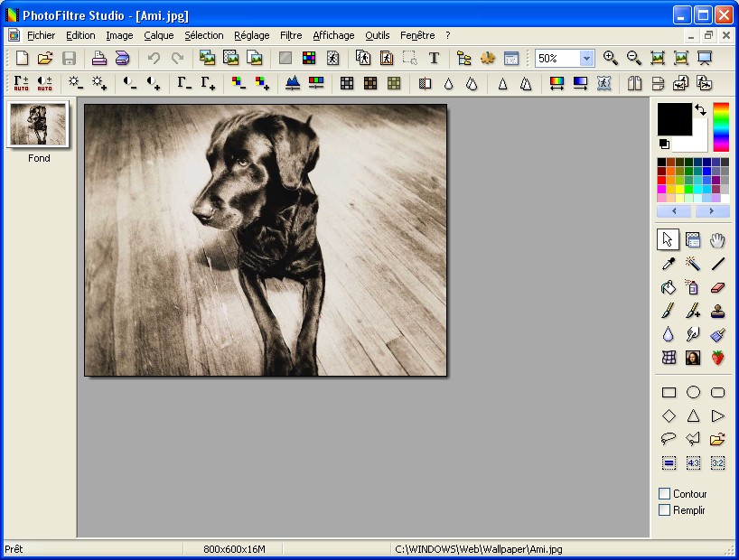The width and height of the screenshot is (739, 560).
Task: Click the black foreground color swatch
Action: [x=673, y=118]
